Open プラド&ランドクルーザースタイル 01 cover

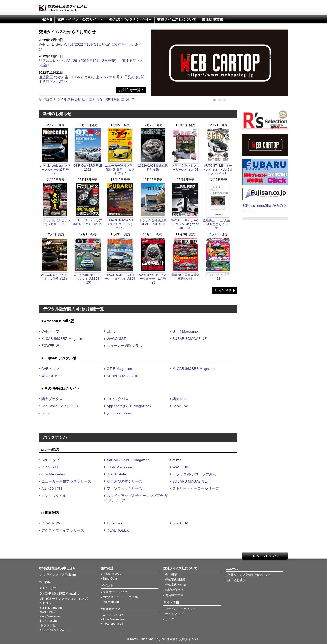[185, 145]
